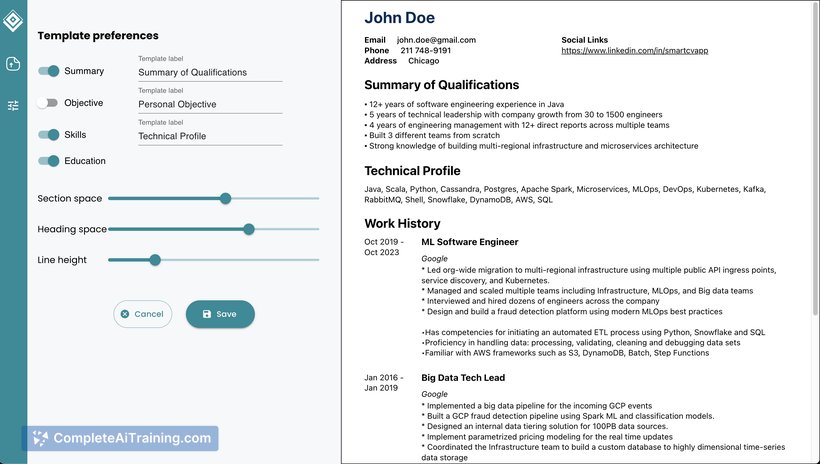Click the Section space slider handle
The width and height of the screenshot is (820, 464).
225,199
